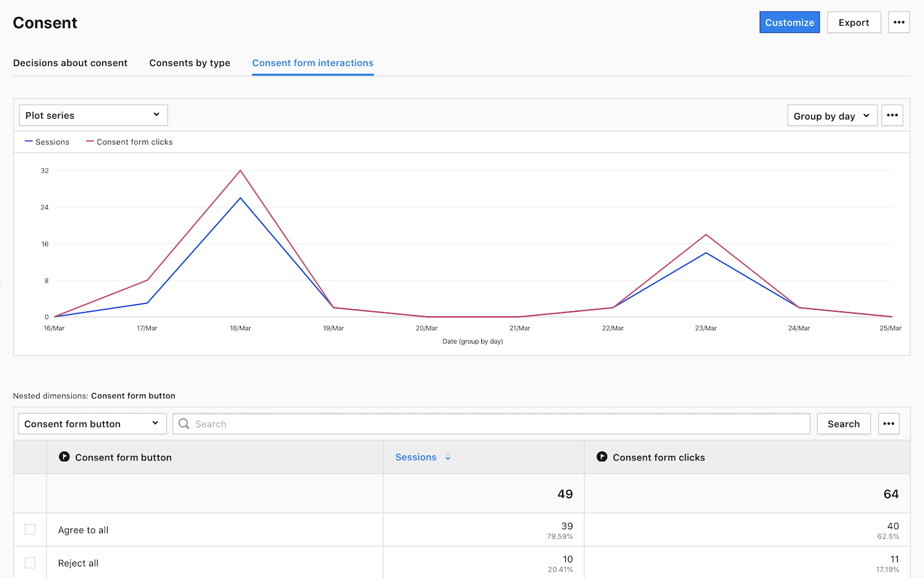Click the 23/Mar peak on the blue sessions line
The image size is (924, 578).
coord(706,253)
